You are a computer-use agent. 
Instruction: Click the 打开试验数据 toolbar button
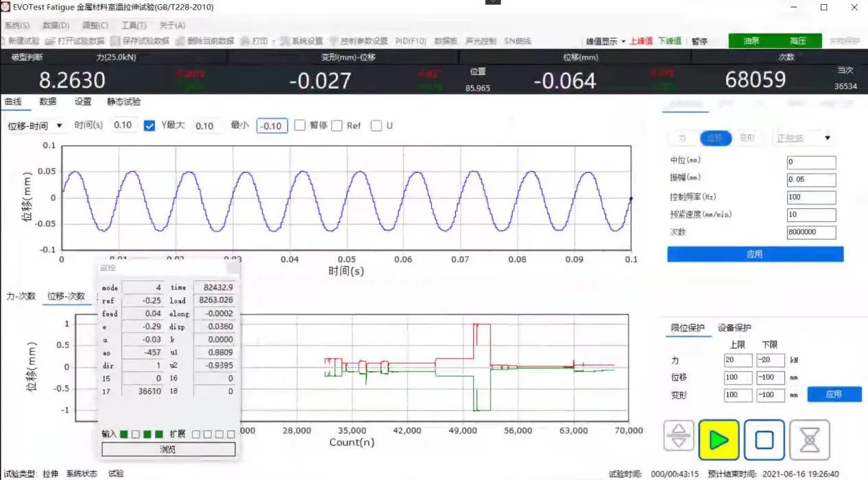point(76,41)
